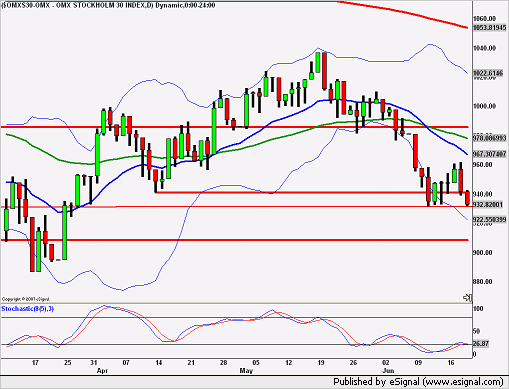Click date label 16 on time axis
Screen dimensions: 509x389
pyautogui.click(x=451, y=363)
